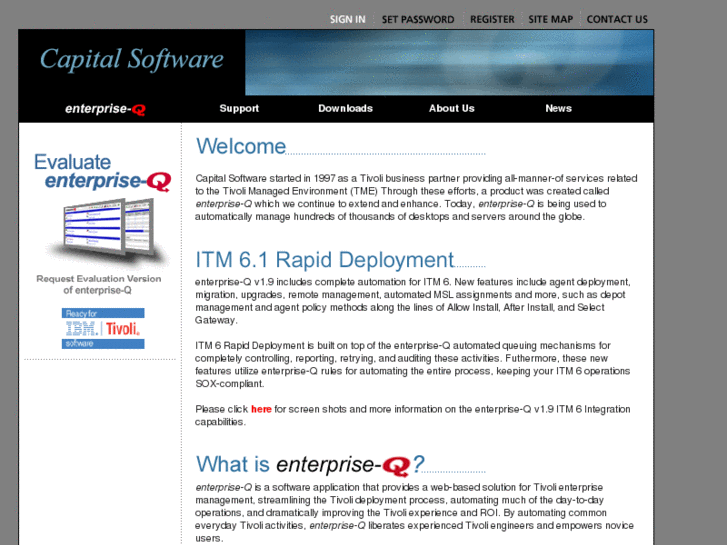
Task: Open the SET PASSWORD page
Action: point(418,19)
